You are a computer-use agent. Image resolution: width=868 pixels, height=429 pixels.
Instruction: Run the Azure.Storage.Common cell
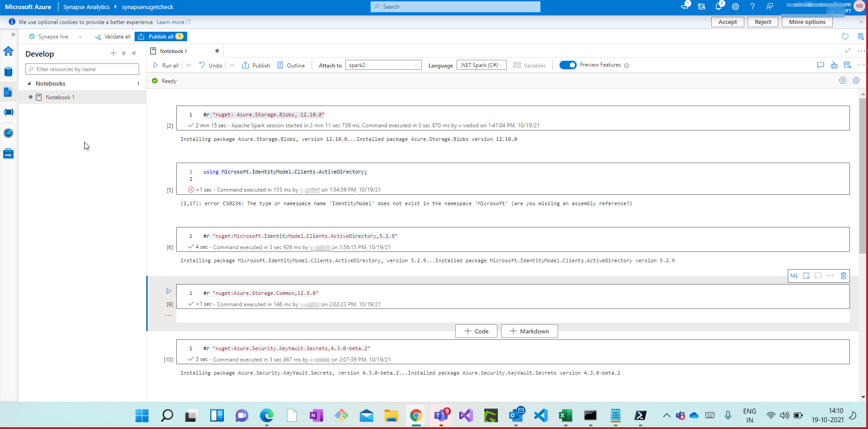[169, 291]
